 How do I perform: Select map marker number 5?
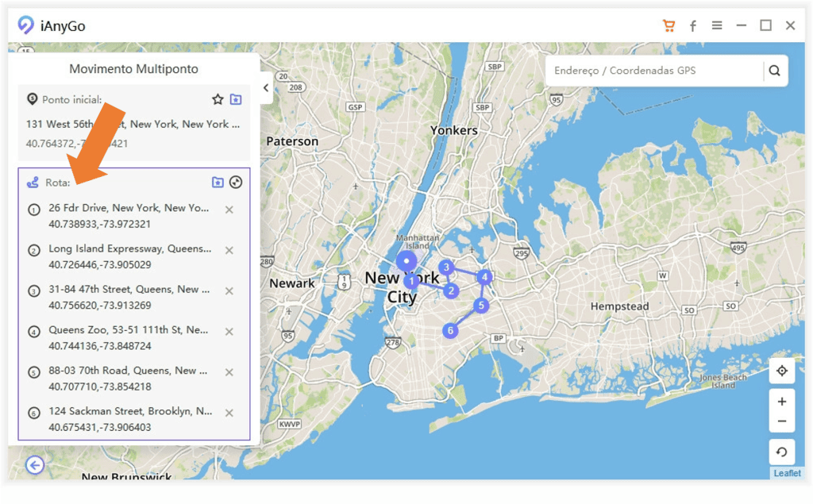481,306
